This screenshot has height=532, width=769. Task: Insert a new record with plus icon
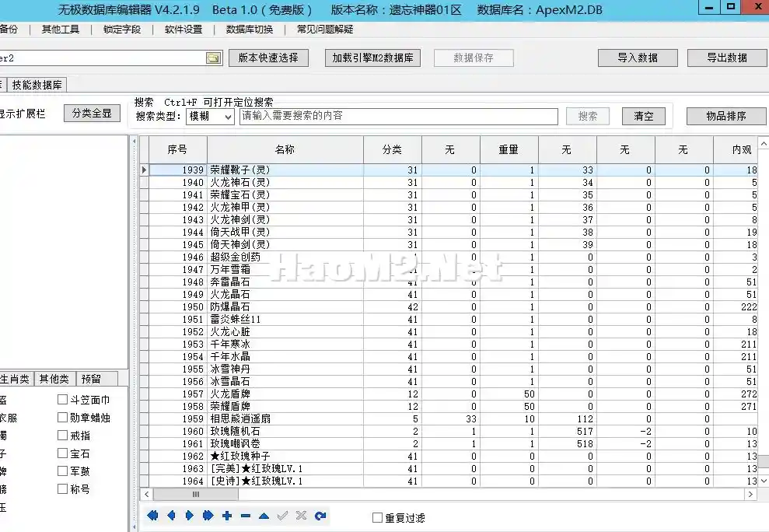pyautogui.click(x=226, y=516)
